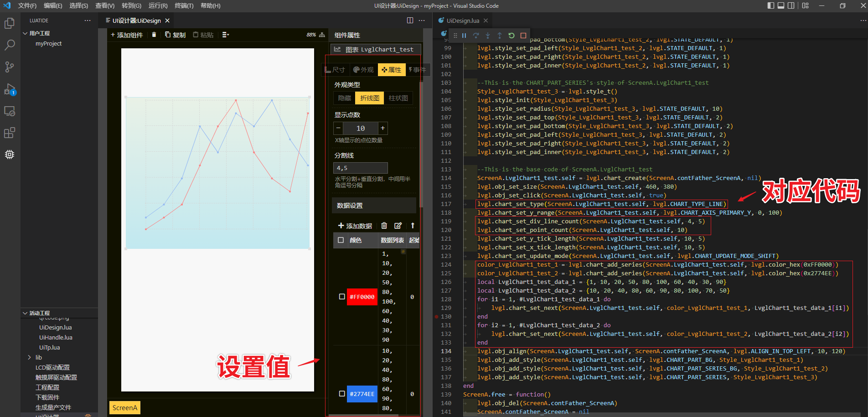Check the blue #2774EE series checkbox
The image size is (868, 417).
point(342,394)
